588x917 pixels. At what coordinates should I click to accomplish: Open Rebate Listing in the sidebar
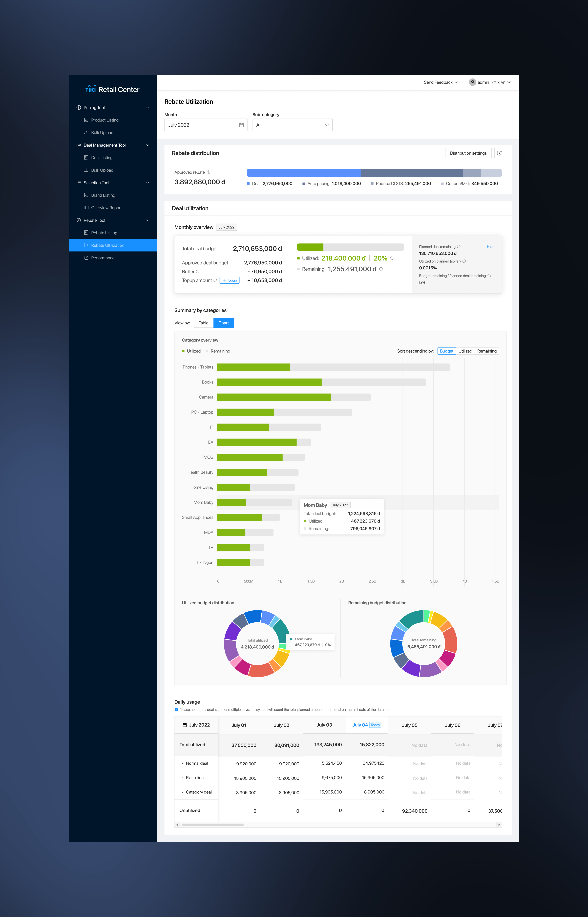[104, 233]
